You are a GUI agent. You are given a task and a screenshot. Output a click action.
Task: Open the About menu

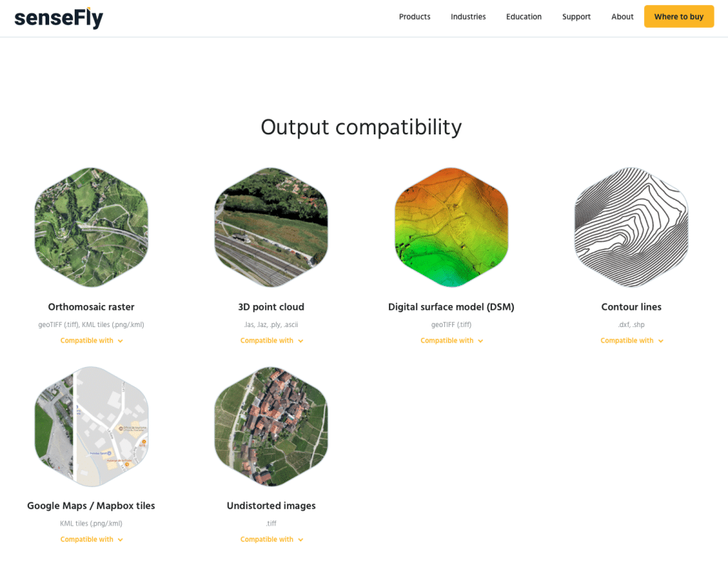(x=622, y=17)
